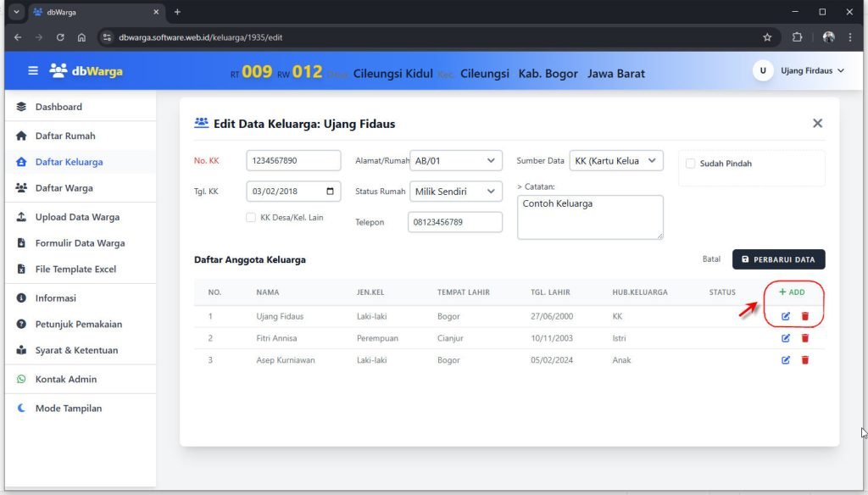The width and height of the screenshot is (868, 495).
Task: Click the Perbarui Data button
Action: click(x=778, y=259)
